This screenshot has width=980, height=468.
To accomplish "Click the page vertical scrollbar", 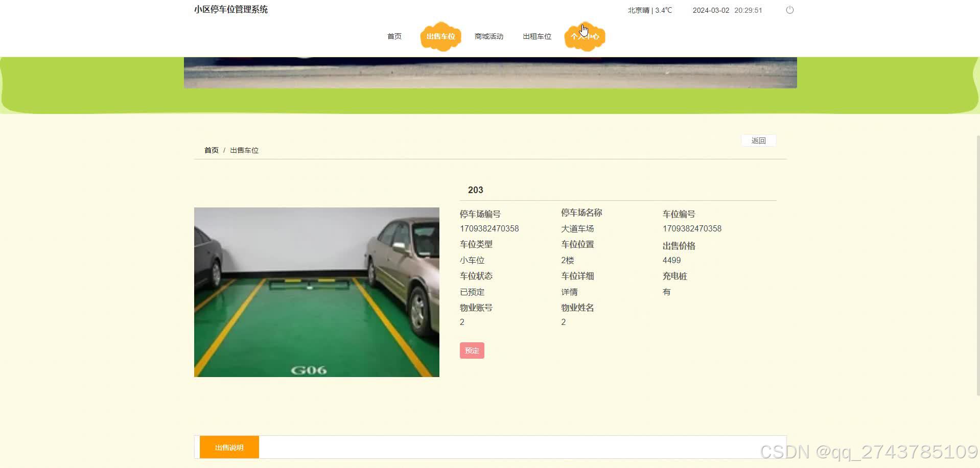I will pos(977,266).
